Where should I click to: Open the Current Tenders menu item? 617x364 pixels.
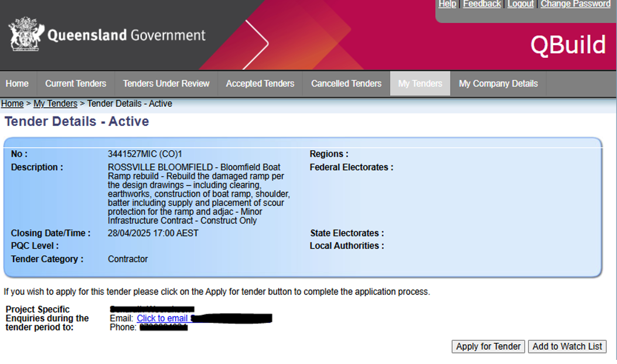[76, 84]
